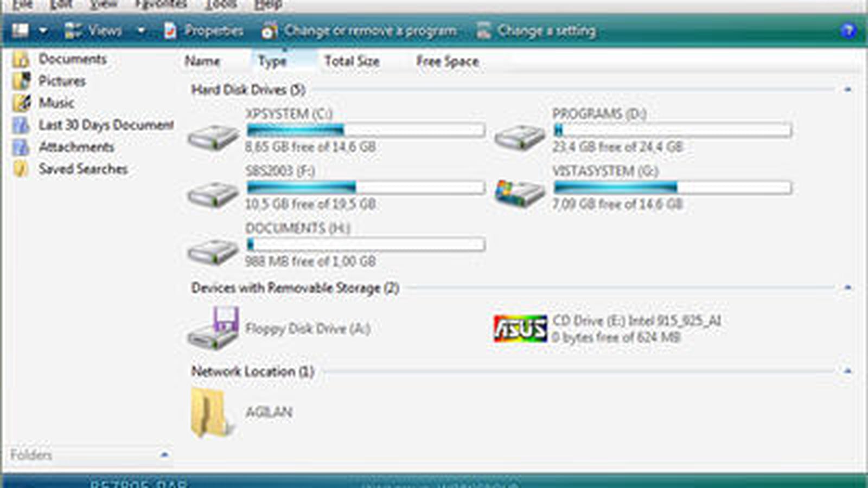
Task: Expand the Folders pane arrow
Action: (x=164, y=455)
